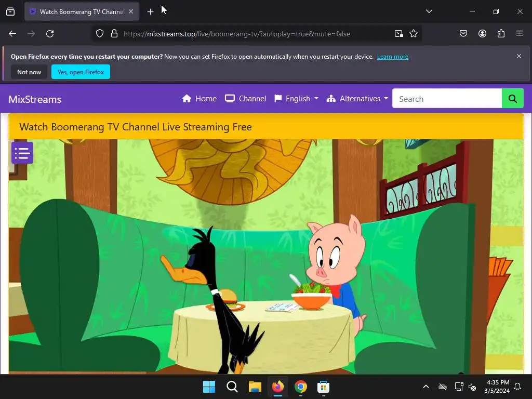Open Windows taskbar Search
This screenshot has width=532, height=399.
(232, 387)
